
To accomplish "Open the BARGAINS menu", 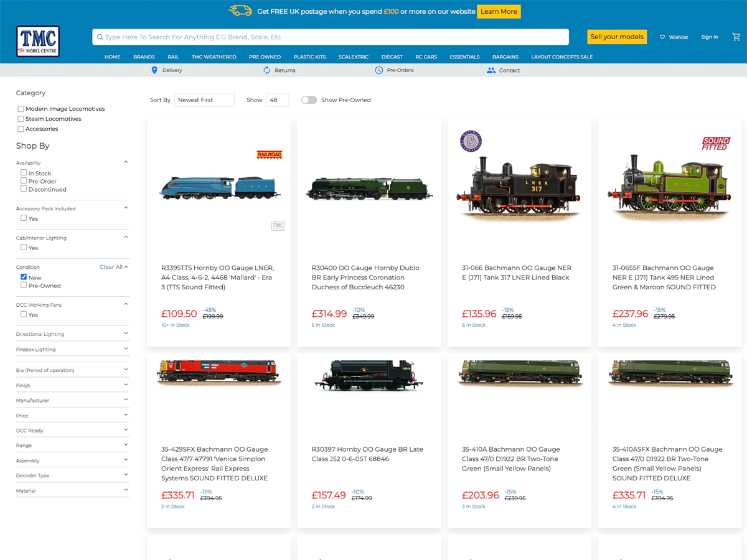I will click(505, 57).
